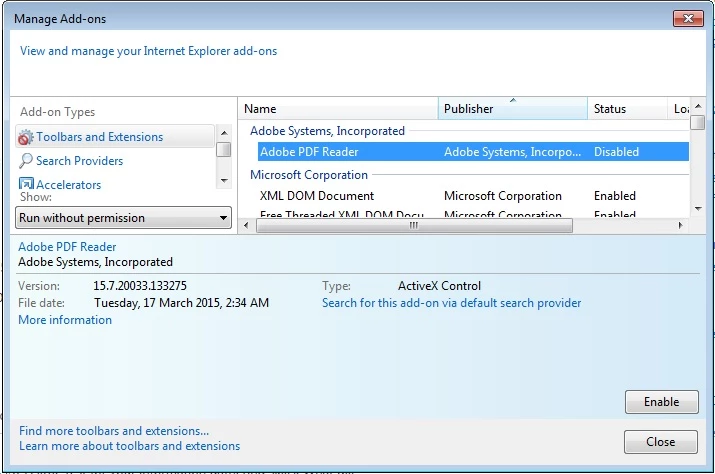
Task: Click down arrow of add-on list scrollbar
Action: (x=698, y=208)
